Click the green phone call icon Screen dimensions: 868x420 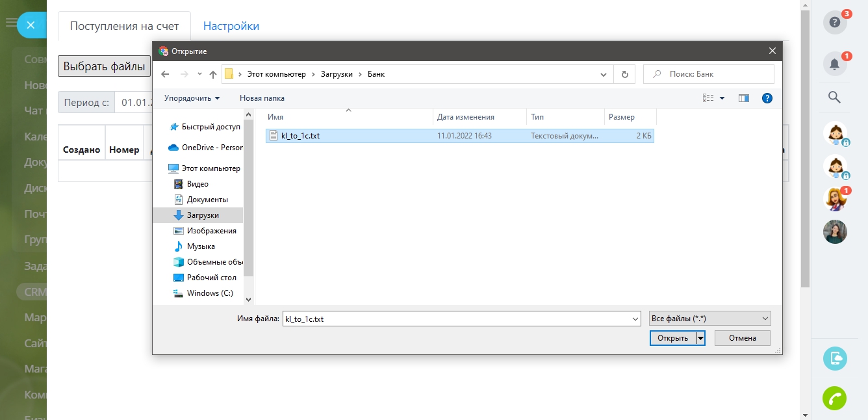[835, 398]
